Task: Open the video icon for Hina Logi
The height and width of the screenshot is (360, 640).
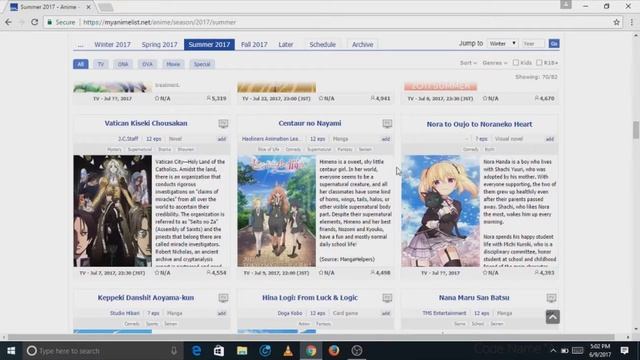Action: point(387,298)
